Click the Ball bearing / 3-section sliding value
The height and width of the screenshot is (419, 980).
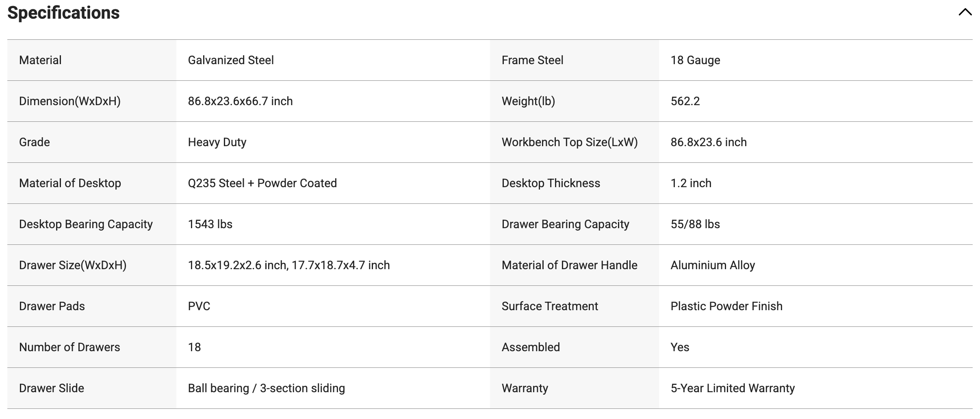pyautogui.click(x=266, y=388)
